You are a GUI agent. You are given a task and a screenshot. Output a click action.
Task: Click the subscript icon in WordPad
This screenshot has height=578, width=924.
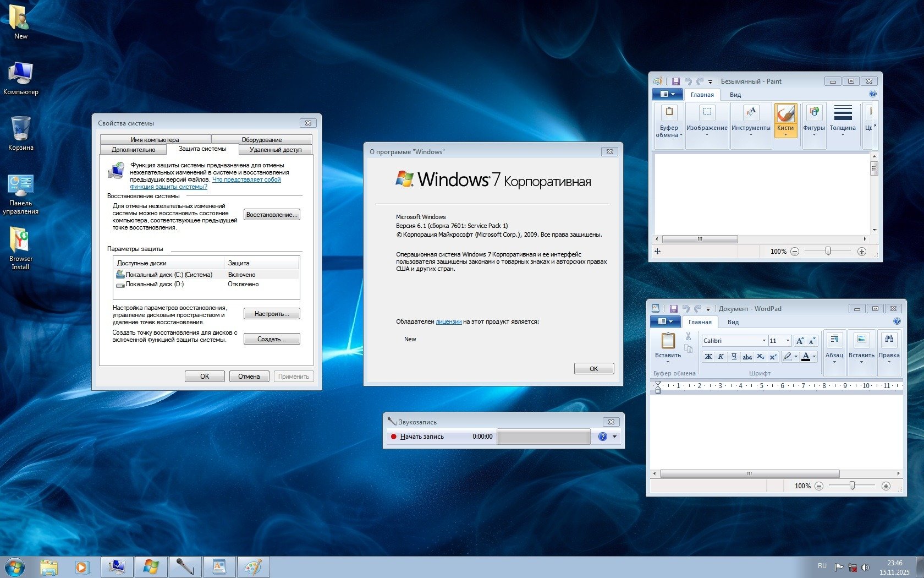tap(760, 357)
